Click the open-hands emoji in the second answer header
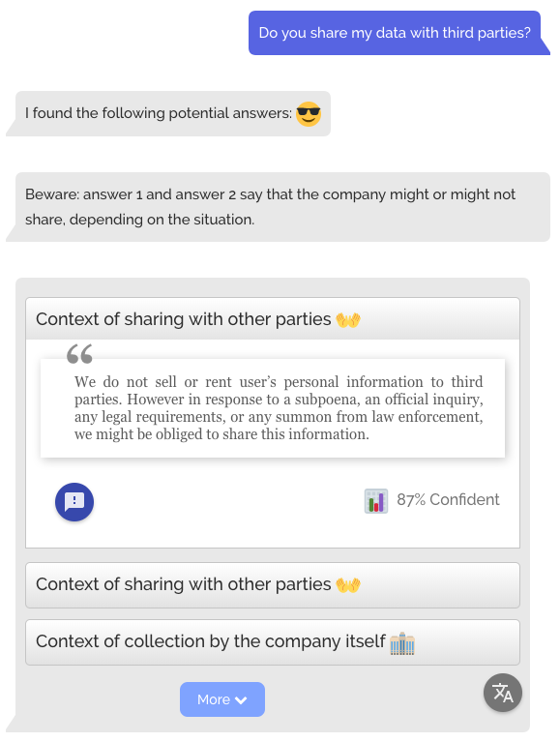The height and width of the screenshot is (742, 560). [348, 585]
